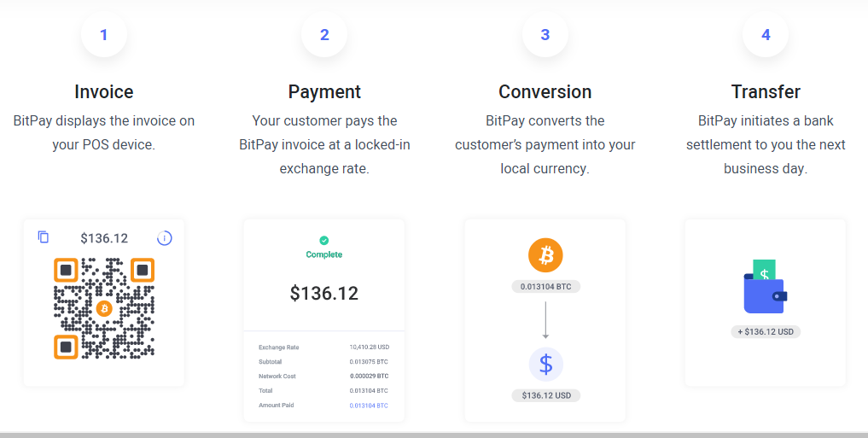Click the orange Bitcoin coin icon

pyautogui.click(x=545, y=255)
